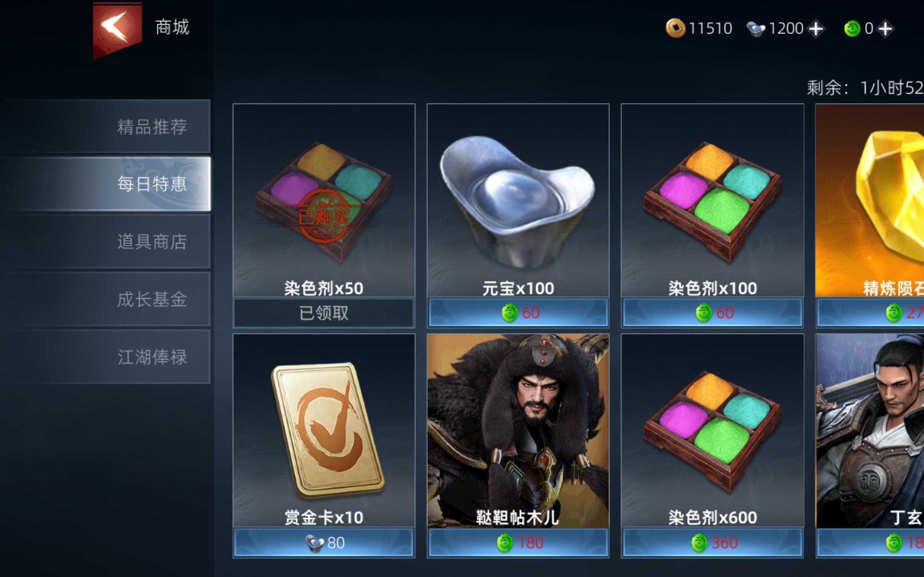The height and width of the screenshot is (577, 924).
Task: Click the plus icon beside 1200 silver
Action: 816,28
